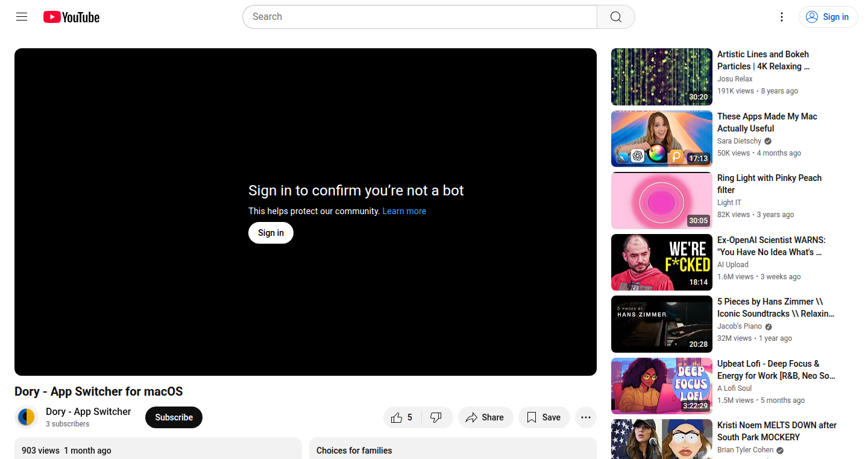Click title 5 Pieces by Hans Zimmer
Screen dimensions: 868x459
click(x=776, y=308)
